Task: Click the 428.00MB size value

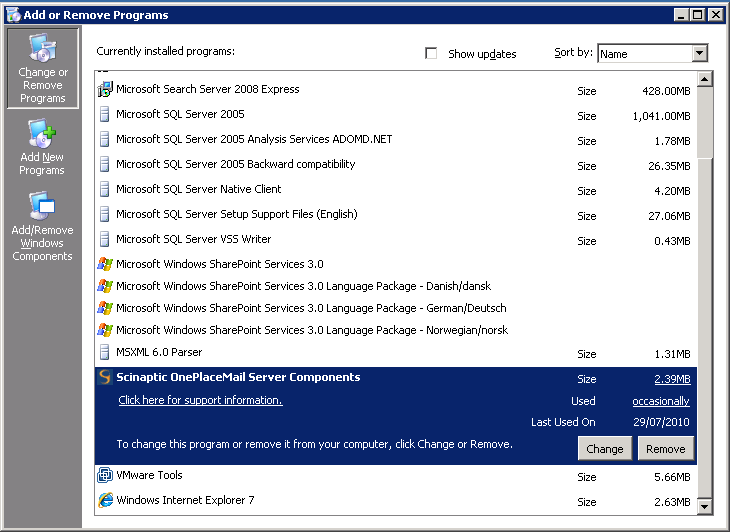Action: tap(666, 91)
